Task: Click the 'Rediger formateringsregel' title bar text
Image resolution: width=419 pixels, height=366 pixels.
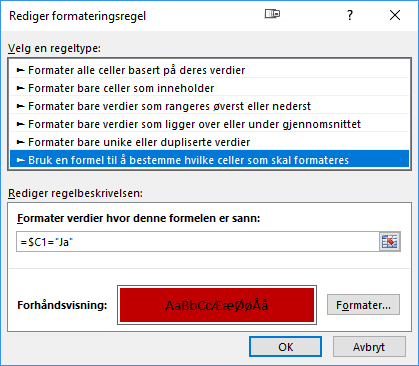Action: (x=77, y=16)
